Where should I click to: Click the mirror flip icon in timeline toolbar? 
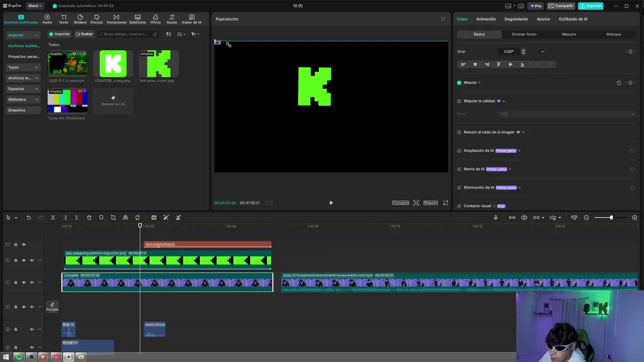125,218
